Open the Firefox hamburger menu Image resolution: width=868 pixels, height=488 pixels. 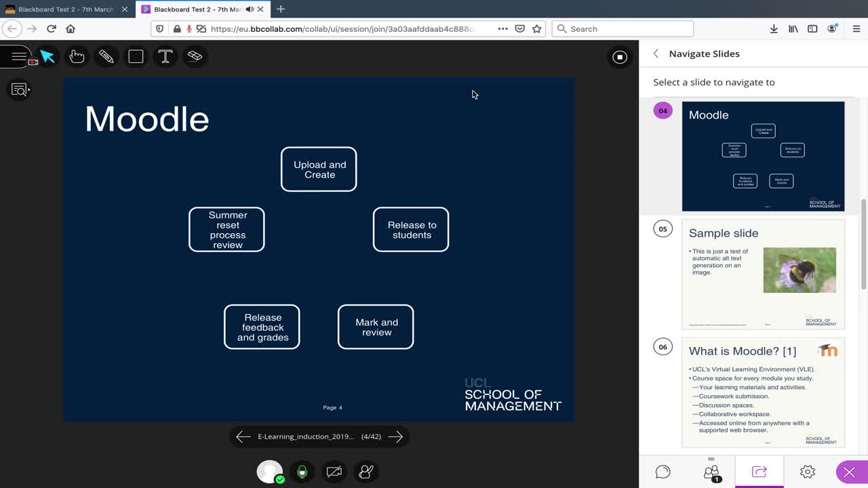coord(856,28)
